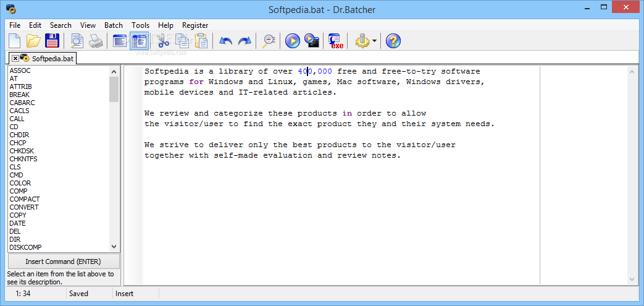Select ATTRIB command
This screenshot has width=644, height=306.
[58, 87]
